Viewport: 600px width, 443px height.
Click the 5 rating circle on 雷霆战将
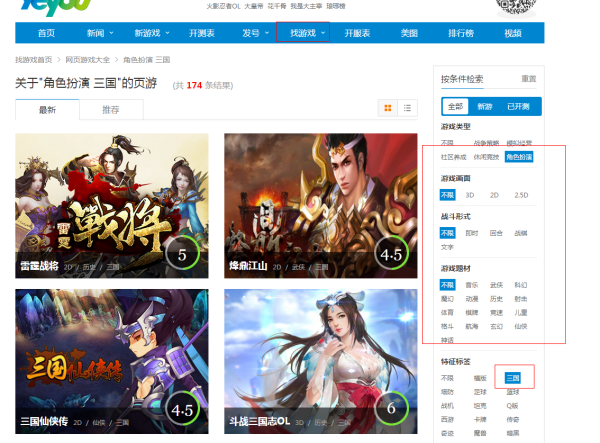click(x=182, y=254)
